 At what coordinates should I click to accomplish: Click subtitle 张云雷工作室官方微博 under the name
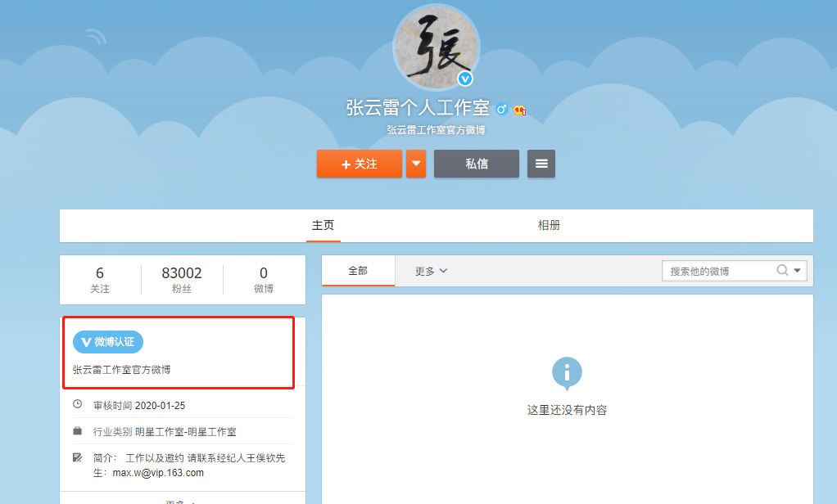point(437,130)
